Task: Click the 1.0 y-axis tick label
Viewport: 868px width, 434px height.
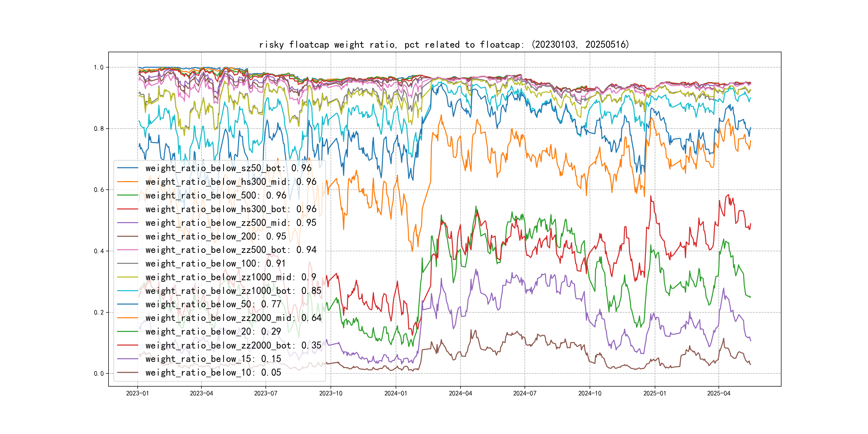Action: click(x=99, y=68)
